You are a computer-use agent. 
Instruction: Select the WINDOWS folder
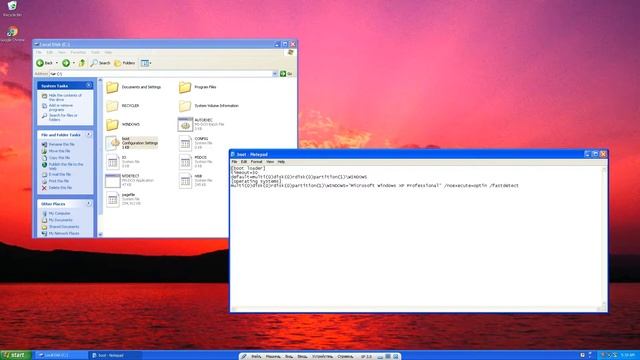point(123,124)
